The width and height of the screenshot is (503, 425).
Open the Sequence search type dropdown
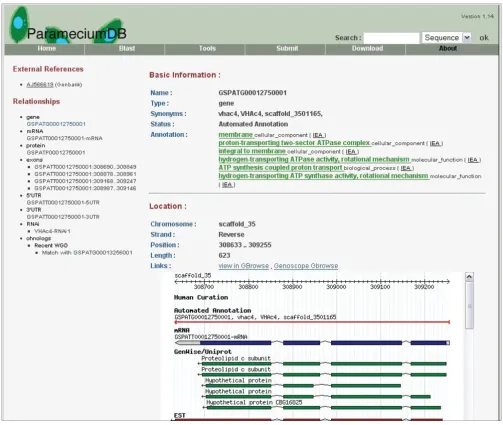point(447,38)
